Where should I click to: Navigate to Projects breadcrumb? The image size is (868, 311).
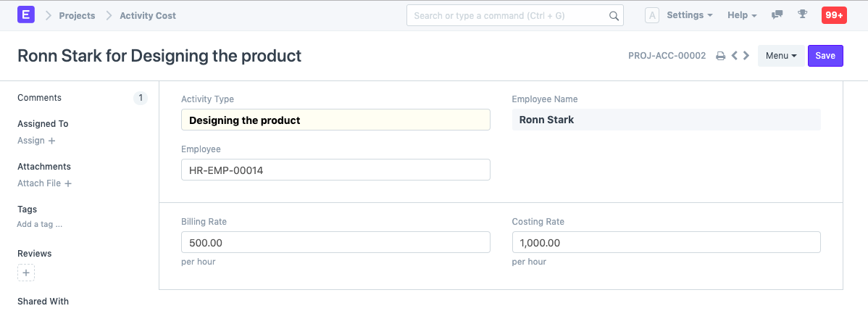[77, 15]
